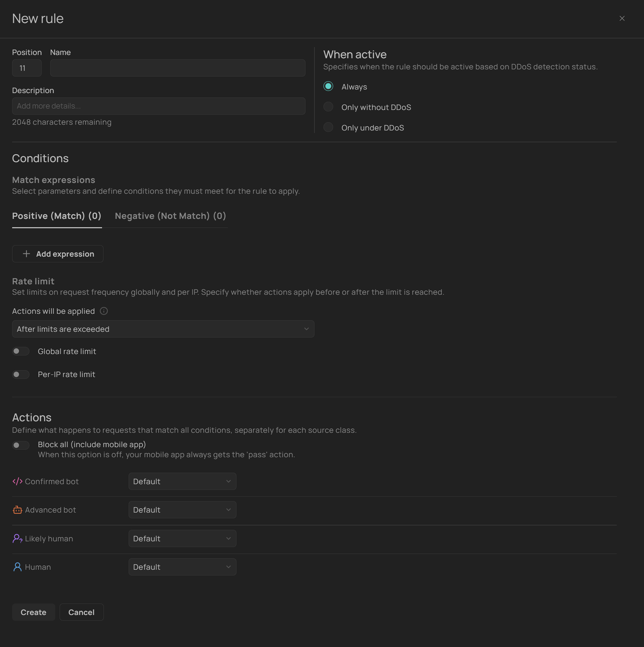Select the Positive (Match) tab
The width and height of the screenshot is (644, 647).
57,216
